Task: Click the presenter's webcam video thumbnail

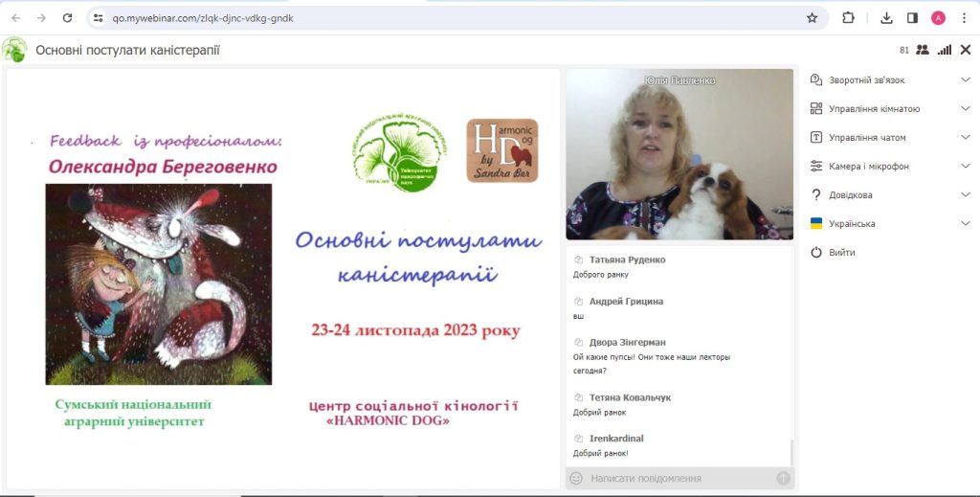Action: coord(679,154)
